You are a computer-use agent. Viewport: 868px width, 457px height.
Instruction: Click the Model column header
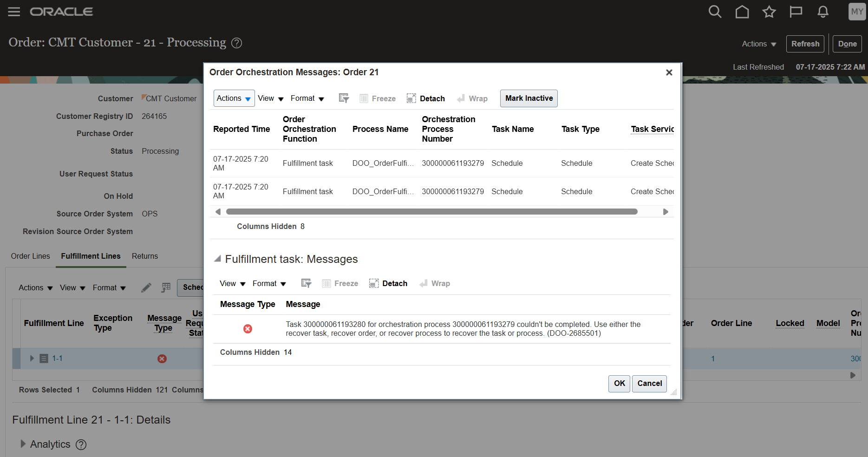pos(828,323)
